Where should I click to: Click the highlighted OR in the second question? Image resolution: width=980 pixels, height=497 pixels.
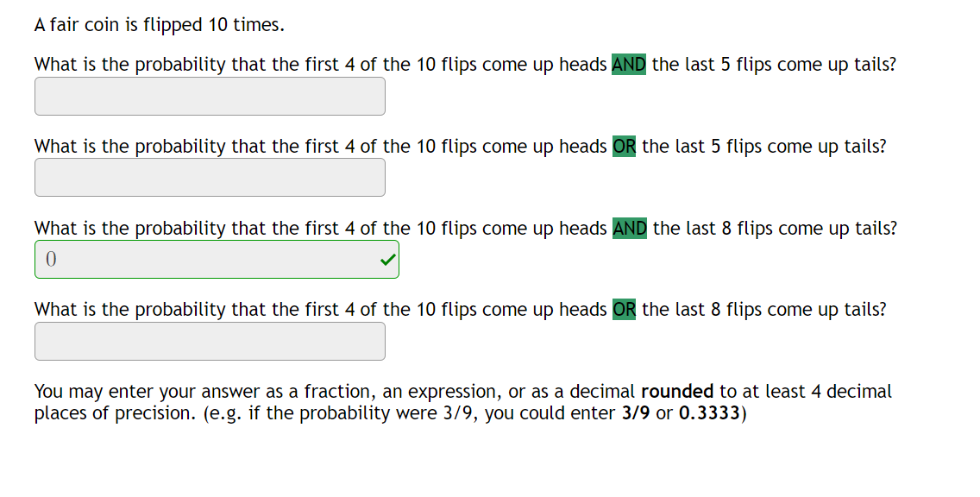(624, 146)
